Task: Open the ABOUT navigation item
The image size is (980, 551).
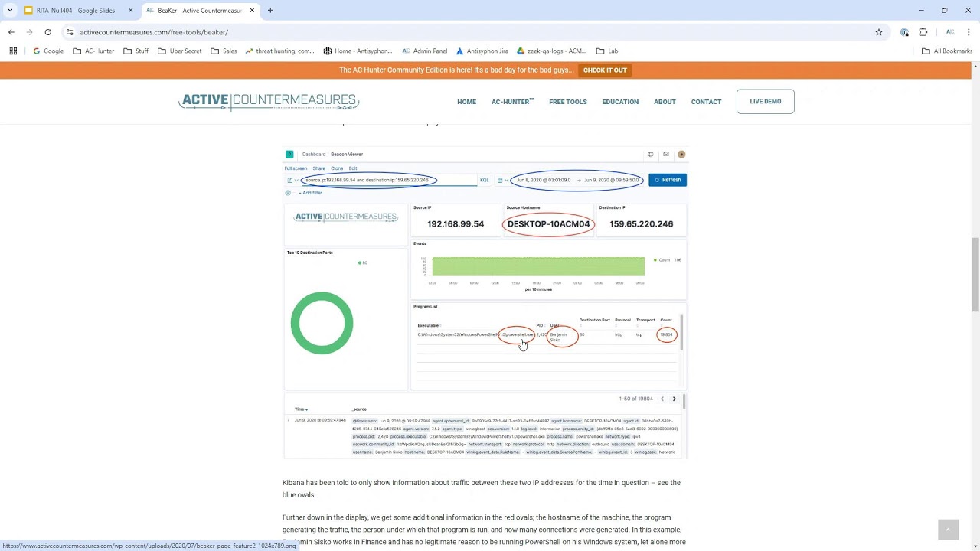Action: [x=665, y=102]
